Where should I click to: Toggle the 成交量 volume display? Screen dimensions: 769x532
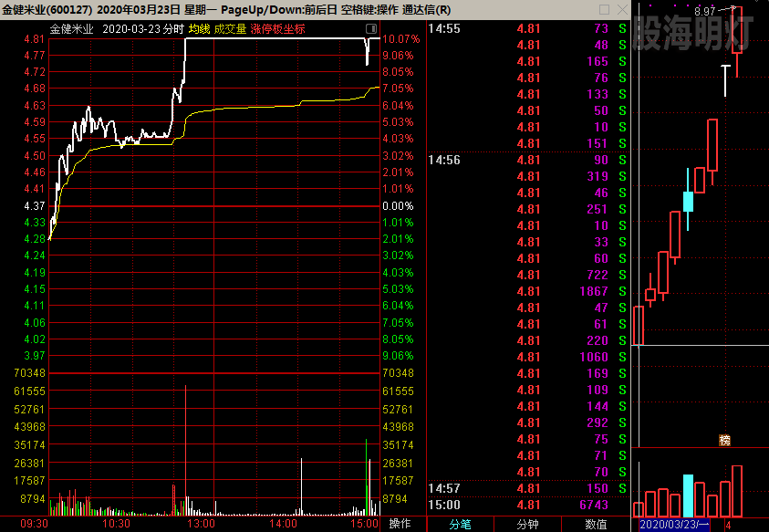click(x=230, y=29)
